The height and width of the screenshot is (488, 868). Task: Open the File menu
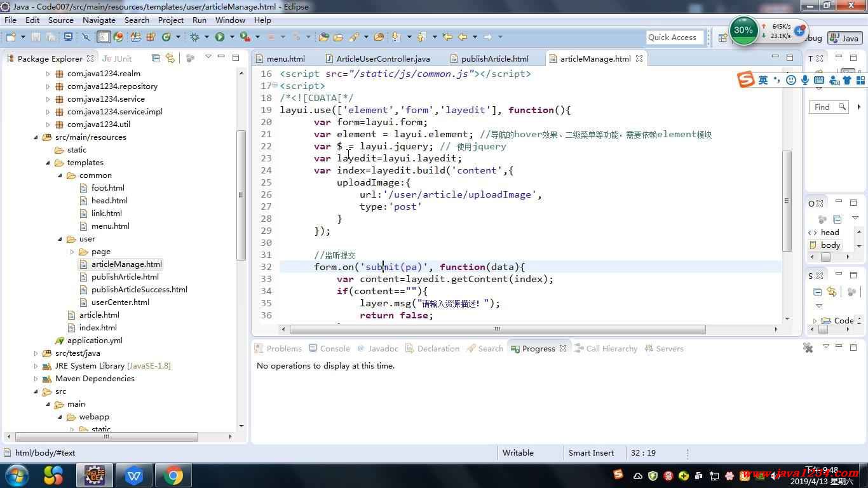[11, 20]
